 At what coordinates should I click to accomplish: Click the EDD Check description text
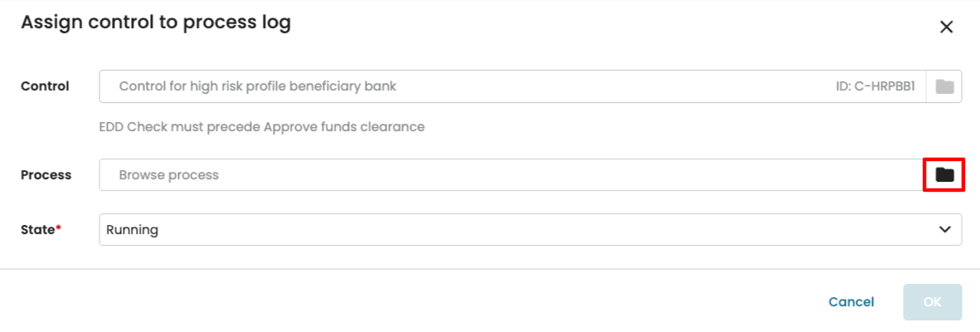coord(261,127)
